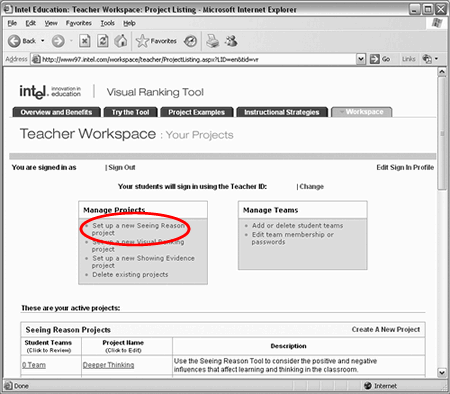The width and height of the screenshot is (450, 394).
Task: Click the Intel education logo
Action: 50,91
